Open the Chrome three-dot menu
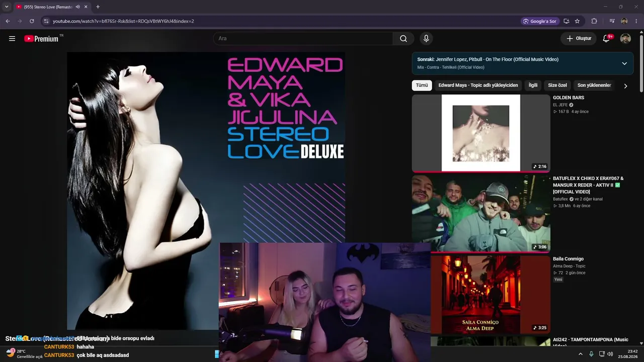This screenshot has height=362, width=644. 636,21
